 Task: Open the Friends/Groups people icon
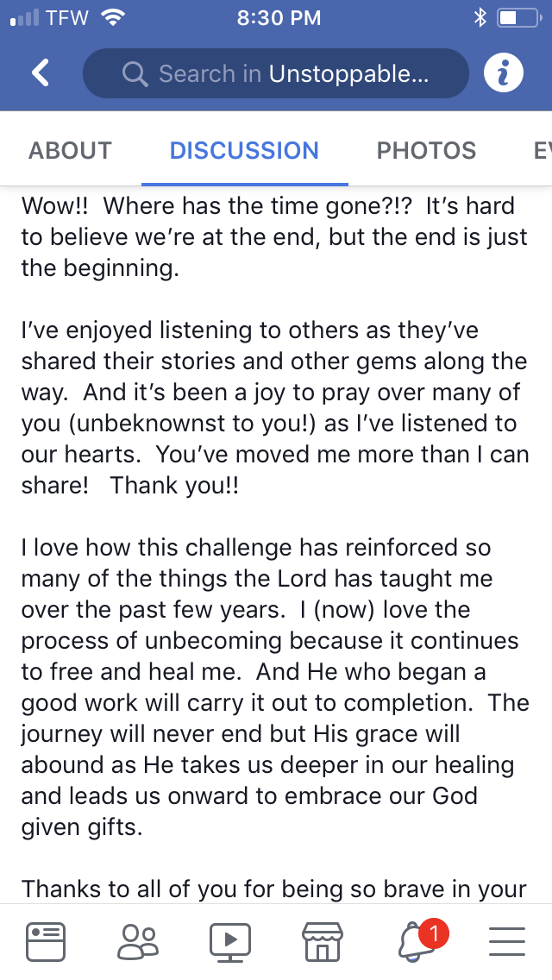click(138, 939)
